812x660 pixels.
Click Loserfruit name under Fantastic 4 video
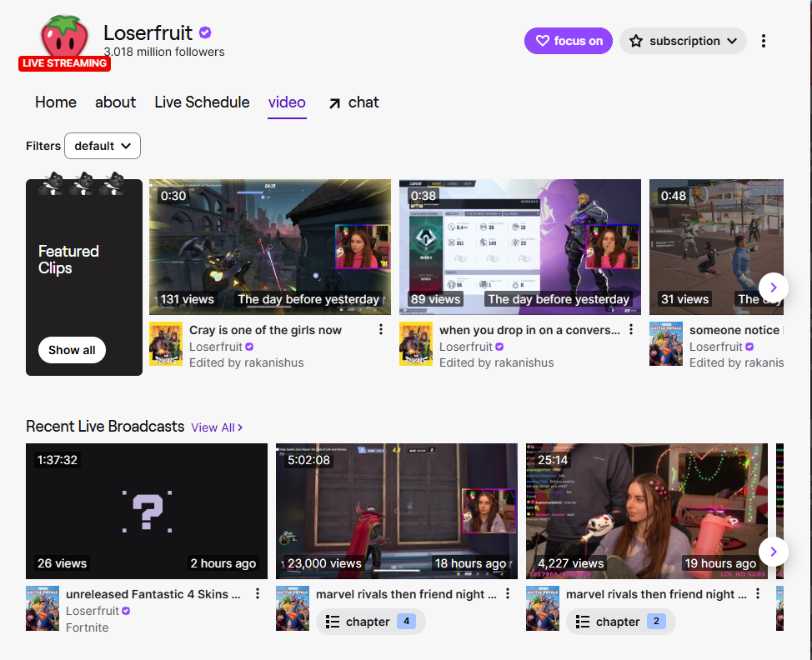point(93,611)
